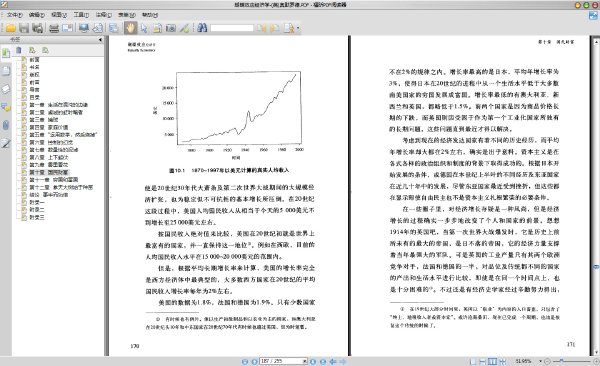Click the attachments paperclip sidebar icon
The image size is (600, 366).
(x=6, y=125)
